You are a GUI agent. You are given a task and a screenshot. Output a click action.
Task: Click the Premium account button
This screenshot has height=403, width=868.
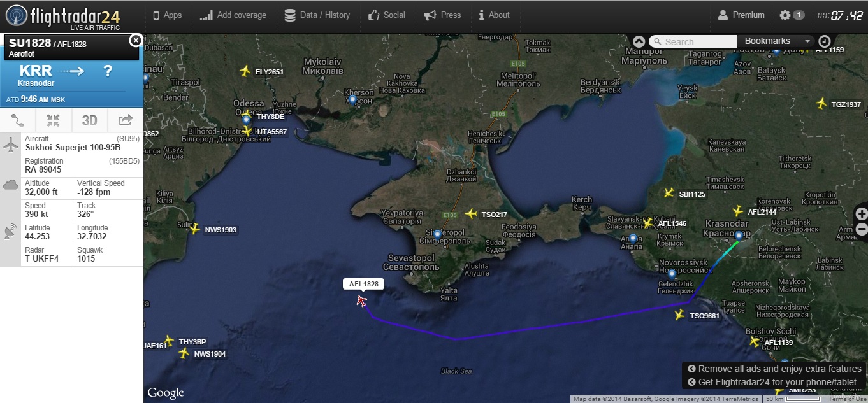[x=741, y=15]
